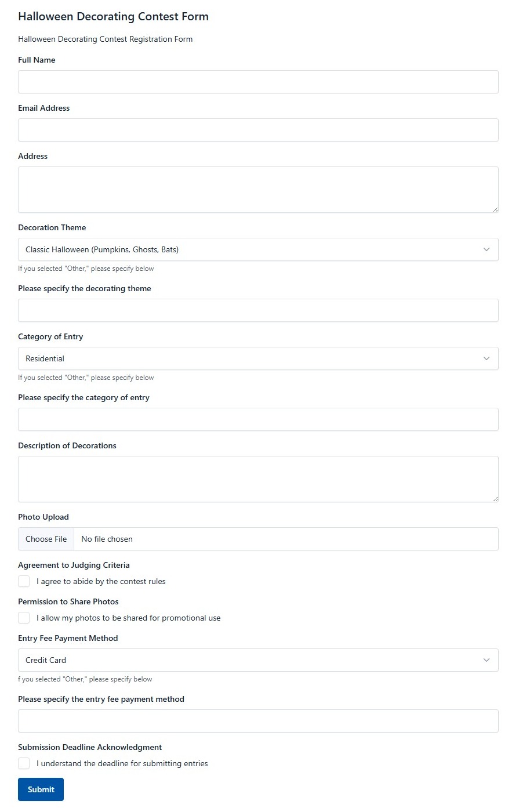This screenshot has height=812, width=508.
Task: Click the Description of Decorations text area
Action: tap(258, 479)
